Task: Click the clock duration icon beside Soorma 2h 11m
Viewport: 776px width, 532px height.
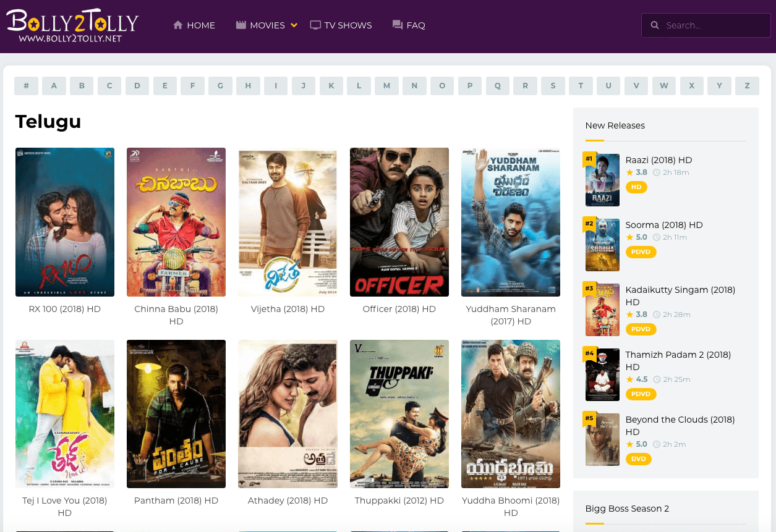Action: tap(657, 237)
